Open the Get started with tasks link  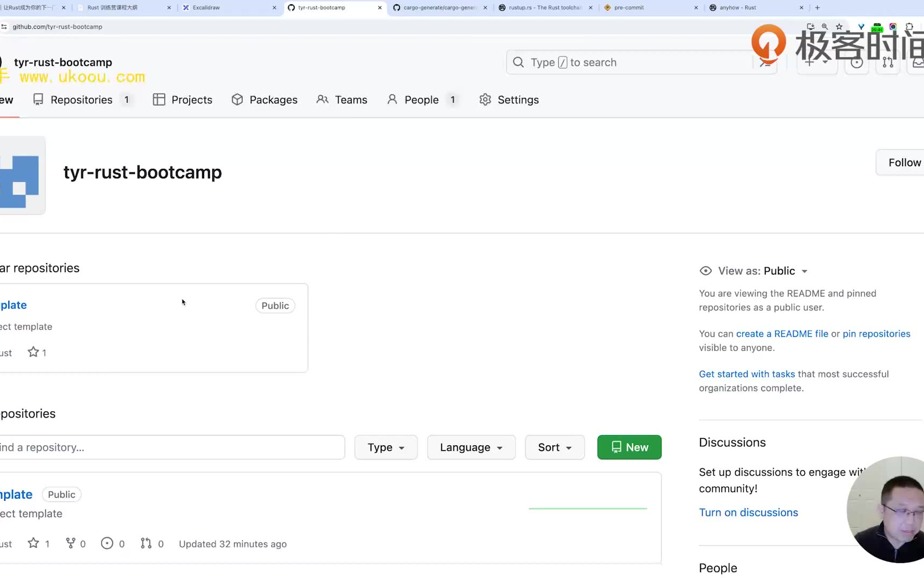746,374
